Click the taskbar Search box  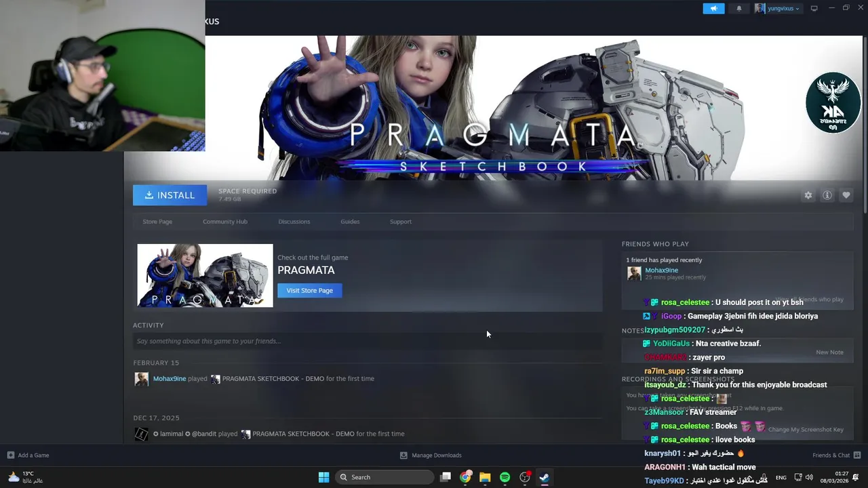[x=384, y=477]
